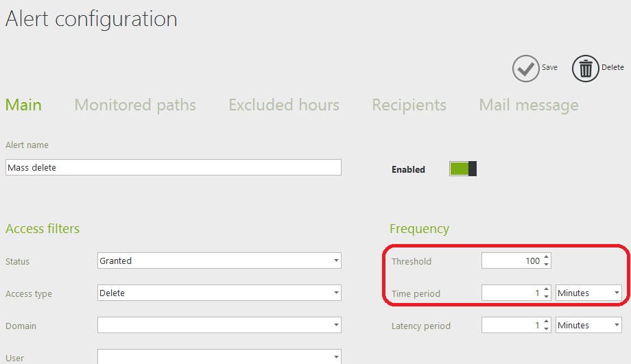Increase Threshold value with up arrow
This screenshot has height=364, width=631.
546,257
